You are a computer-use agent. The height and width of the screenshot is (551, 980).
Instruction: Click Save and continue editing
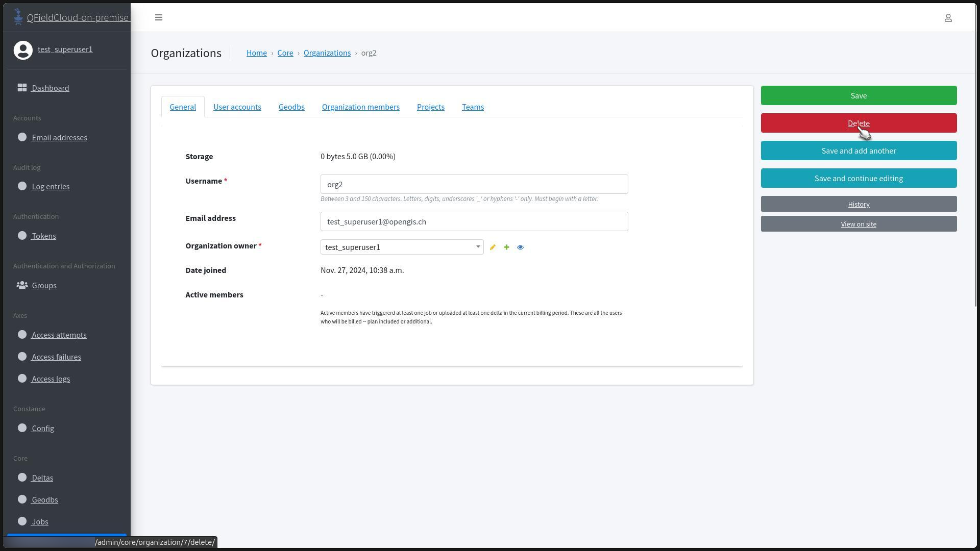pyautogui.click(x=858, y=179)
